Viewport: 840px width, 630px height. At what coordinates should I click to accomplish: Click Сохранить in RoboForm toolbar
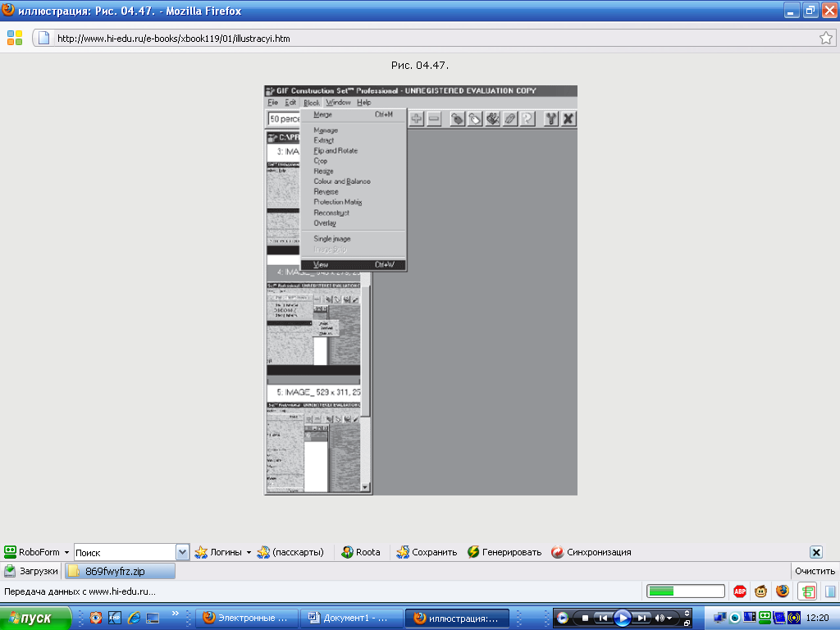(x=427, y=552)
